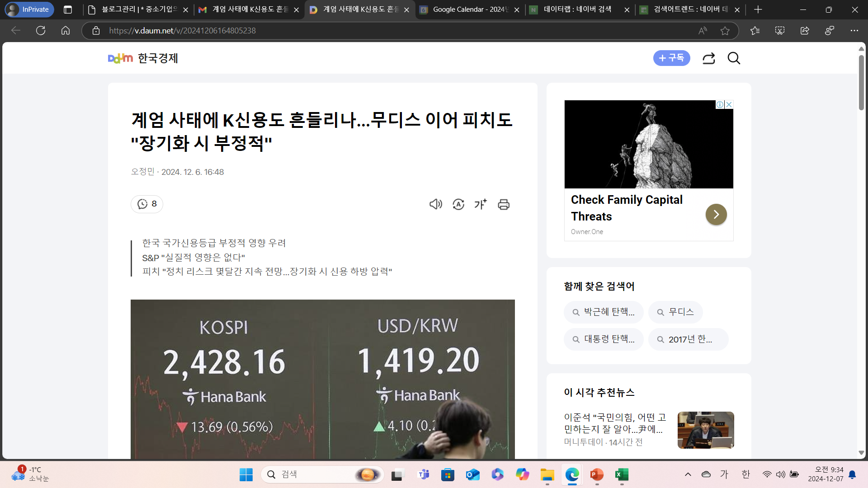868x488 pixels.
Task: Open the 이준석 recommended news thumbnail
Action: (x=705, y=430)
